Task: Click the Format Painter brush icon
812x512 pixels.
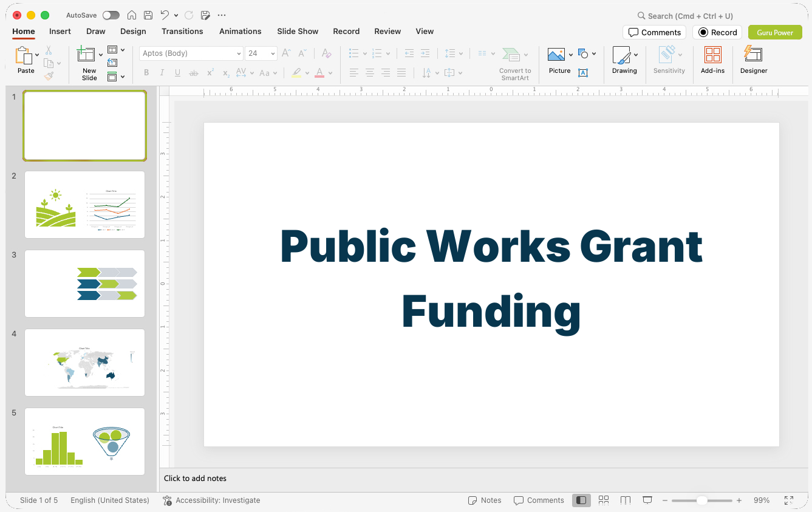Action: coord(49,76)
